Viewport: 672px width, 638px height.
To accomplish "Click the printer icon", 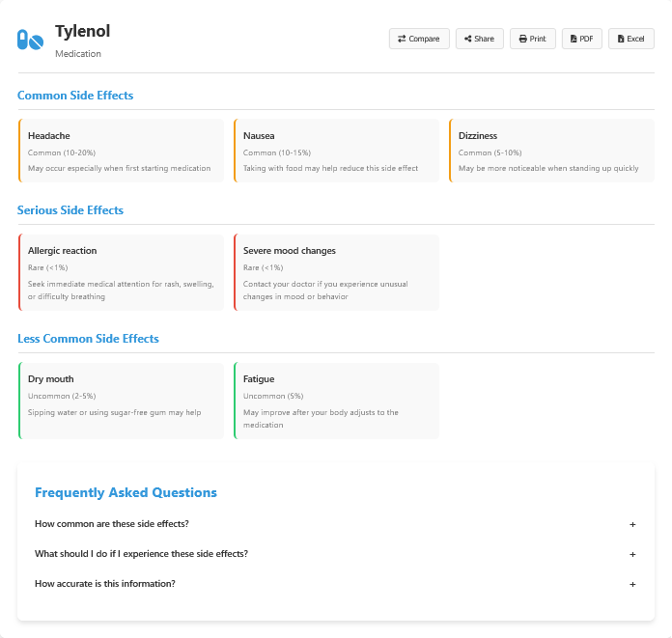I will pyautogui.click(x=522, y=40).
